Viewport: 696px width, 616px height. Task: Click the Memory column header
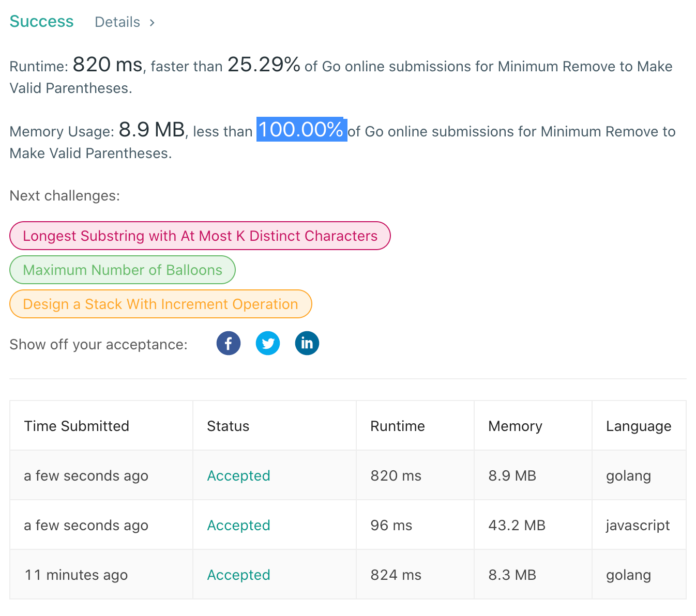click(515, 426)
